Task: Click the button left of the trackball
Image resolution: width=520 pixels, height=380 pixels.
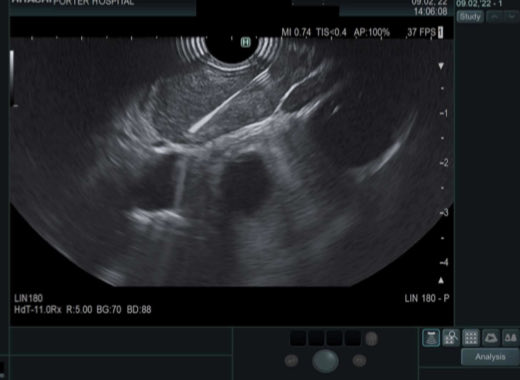Action: pyautogui.click(x=291, y=361)
